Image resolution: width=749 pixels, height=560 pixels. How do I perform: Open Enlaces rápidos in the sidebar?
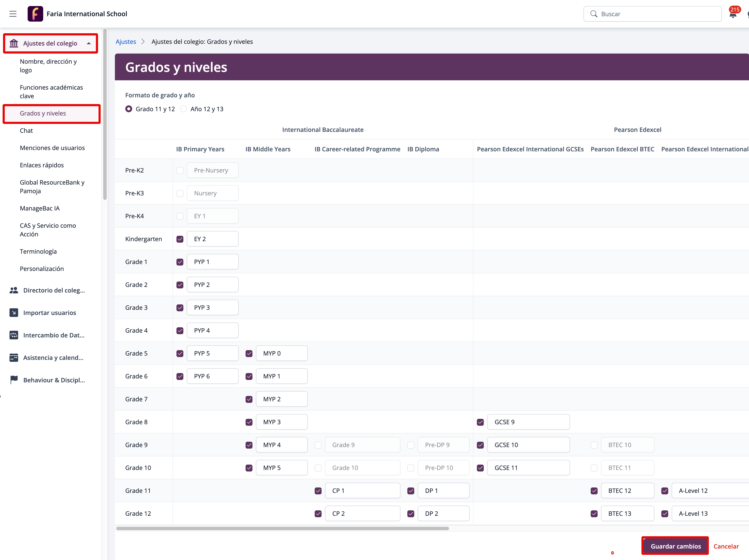point(42,165)
